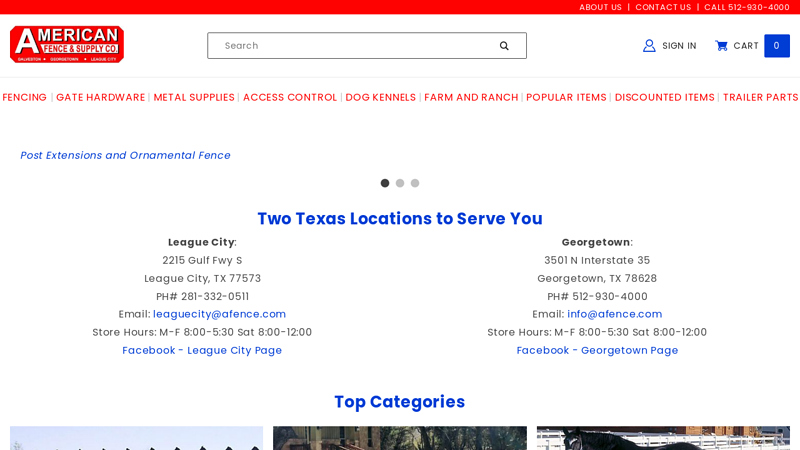
Task: Open Facebook - League City Page
Action: point(202,351)
